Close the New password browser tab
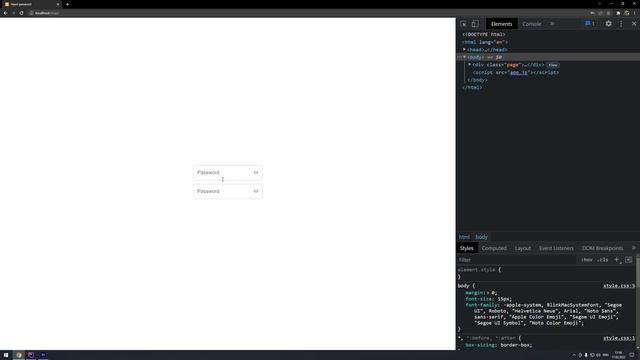 [x=58, y=4]
